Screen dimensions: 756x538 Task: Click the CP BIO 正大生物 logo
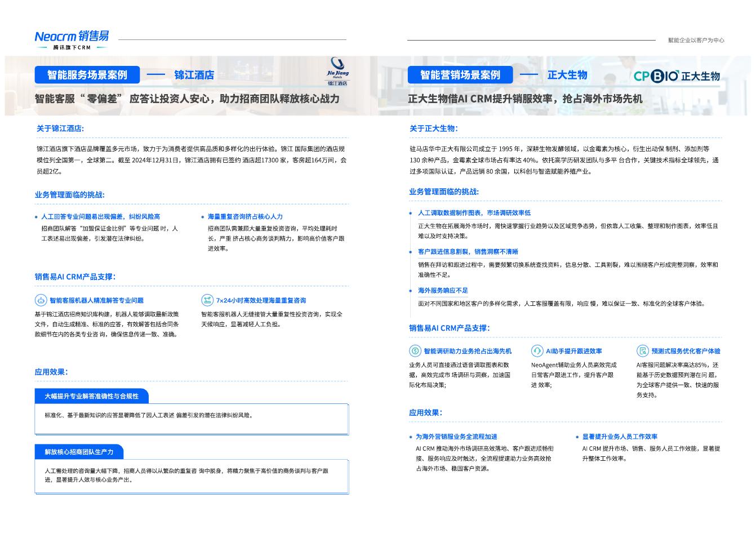pyautogui.click(x=677, y=76)
